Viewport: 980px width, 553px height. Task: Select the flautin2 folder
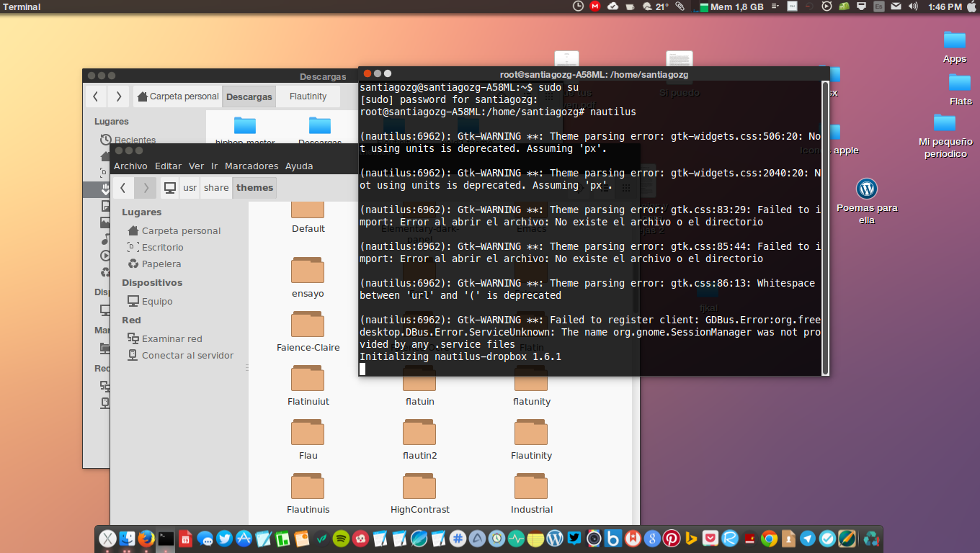pyautogui.click(x=419, y=439)
